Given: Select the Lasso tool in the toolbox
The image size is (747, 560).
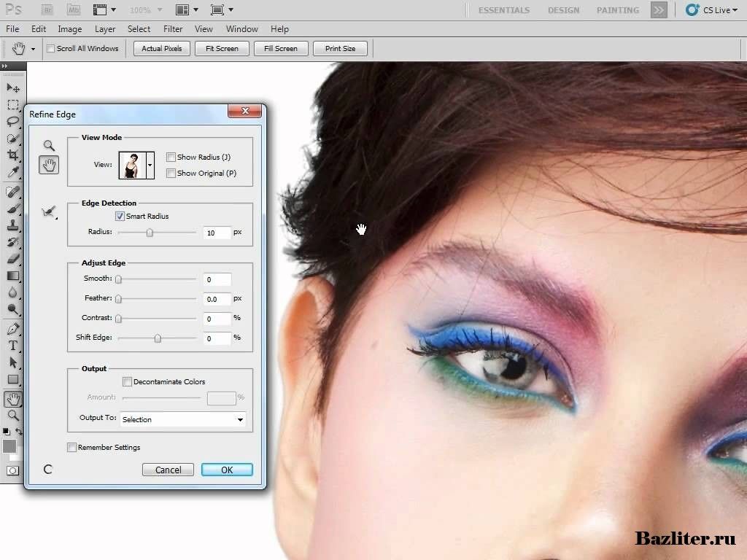Looking at the screenshot, I should click(13, 121).
